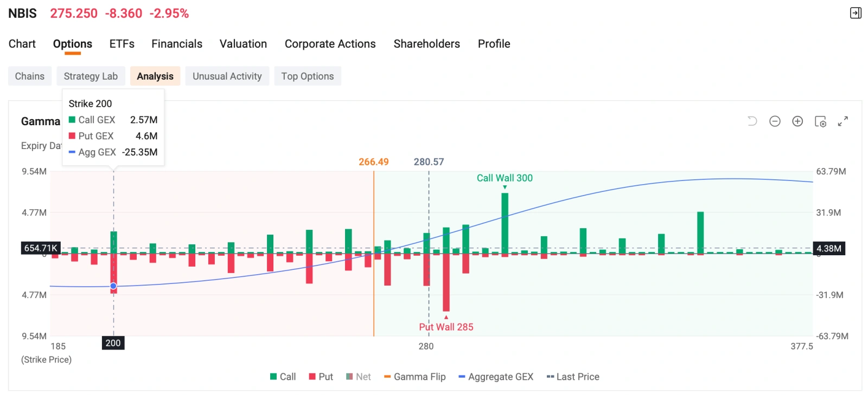Click the 4.38M right axis label

click(x=829, y=249)
